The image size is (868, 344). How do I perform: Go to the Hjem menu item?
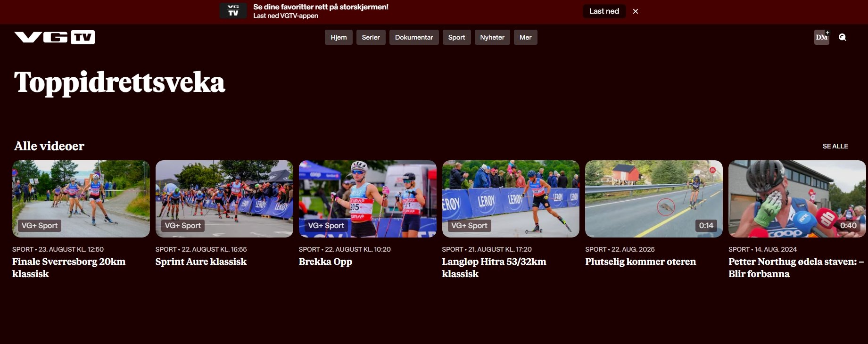tap(339, 37)
